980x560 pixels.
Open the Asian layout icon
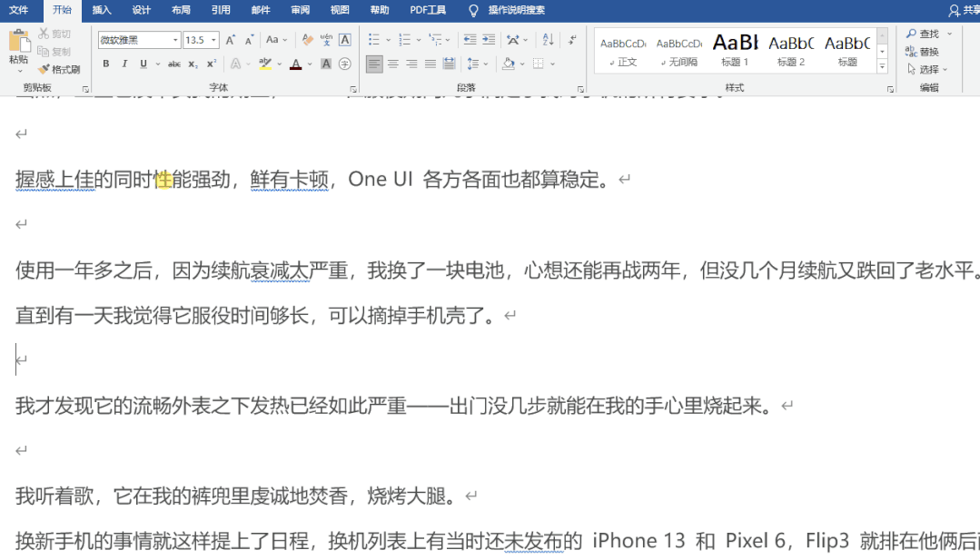coord(512,40)
